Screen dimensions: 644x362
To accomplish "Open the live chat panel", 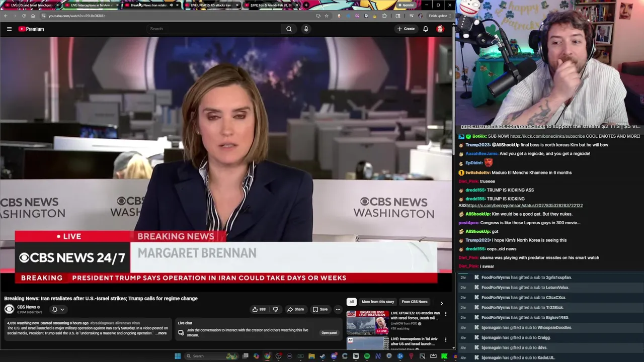I will tap(329, 333).
